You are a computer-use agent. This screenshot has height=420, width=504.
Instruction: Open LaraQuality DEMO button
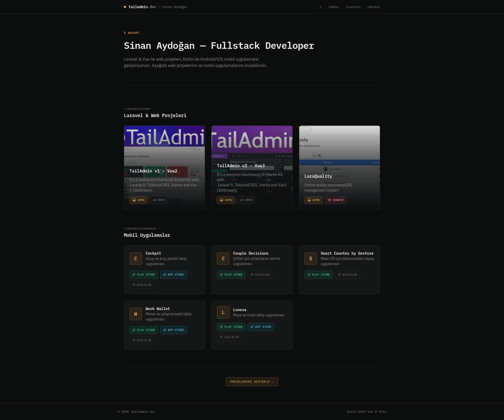click(x=313, y=200)
